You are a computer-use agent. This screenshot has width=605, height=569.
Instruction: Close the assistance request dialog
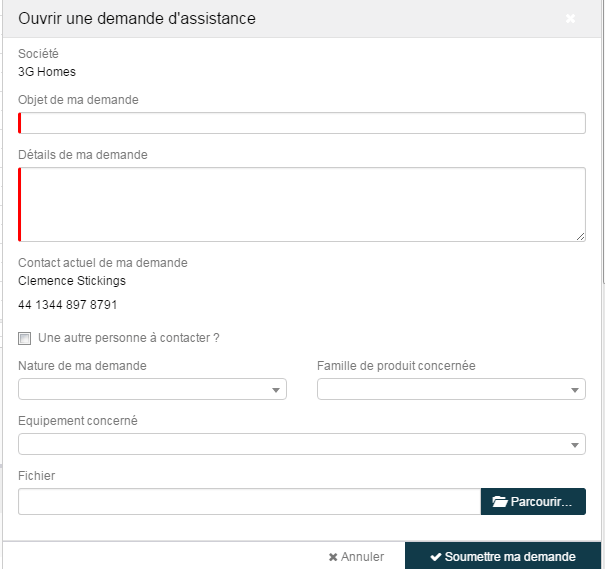(x=570, y=19)
